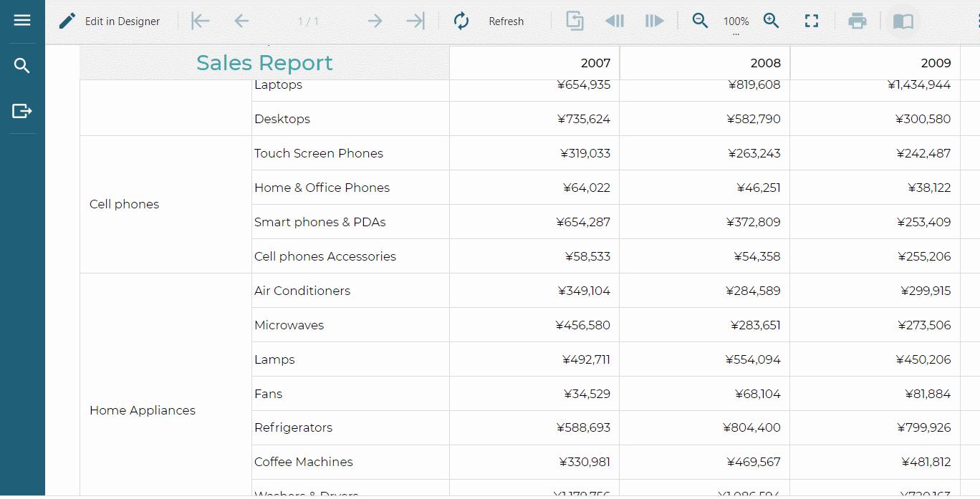Click the export icon in sidebar
Screen dimensions: 980x499
click(x=22, y=111)
